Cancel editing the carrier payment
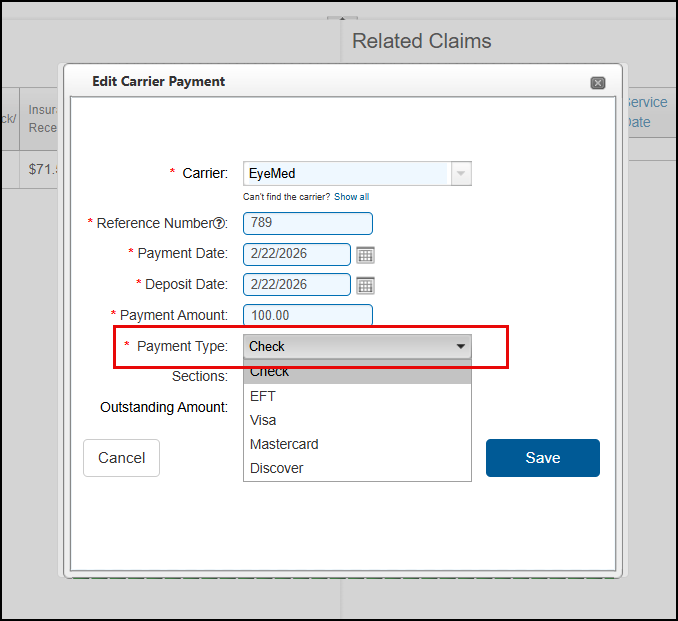This screenshot has height=621, width=678. click(x=121, y=458)
